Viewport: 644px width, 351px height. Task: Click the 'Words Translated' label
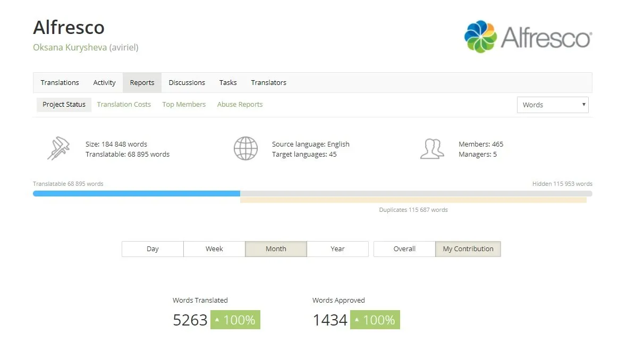pyautogui.click(x=200, y=301)
